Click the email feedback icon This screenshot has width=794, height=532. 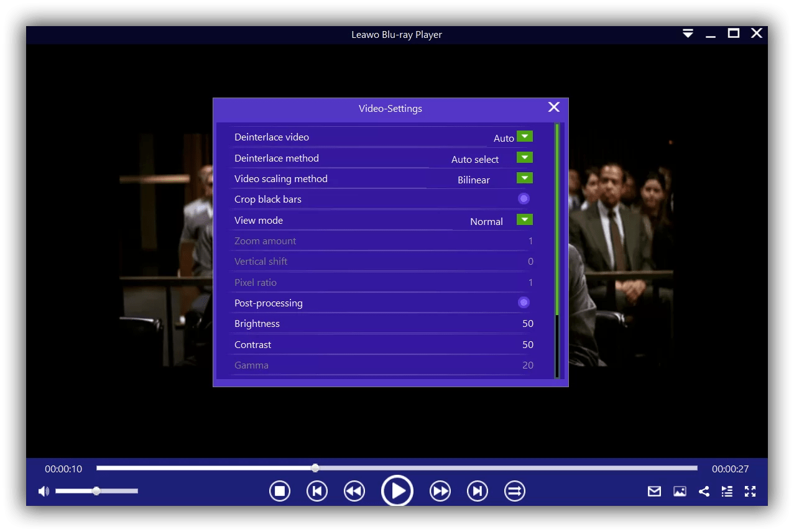[654, 491]
